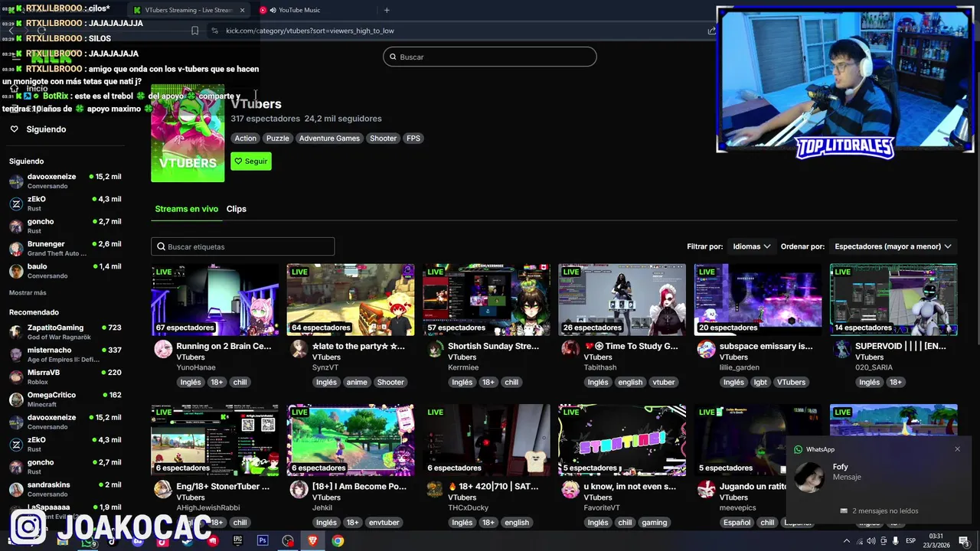Image resolution: width=980 pixels, height=551 pixels.
Task: Open zEkO avatar in Siguiendo list
Action: (16, 204)
